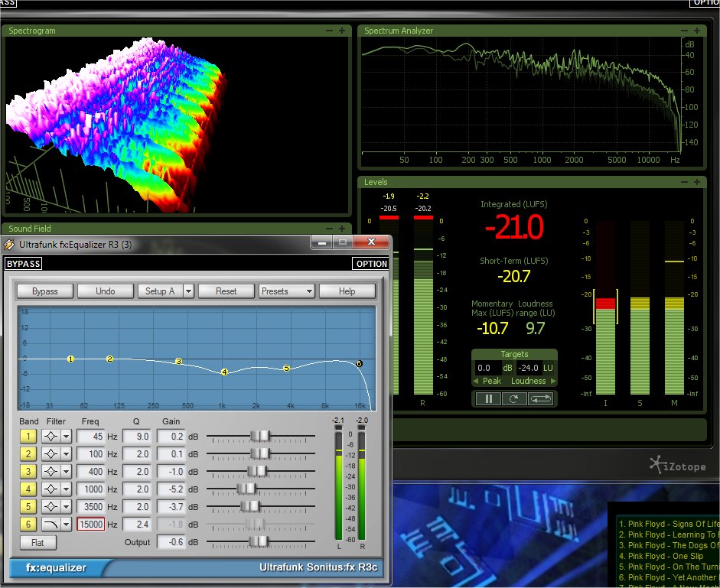
Task: Click the Ultrafunk equalizer title bar icon
Action: [9, 245]
